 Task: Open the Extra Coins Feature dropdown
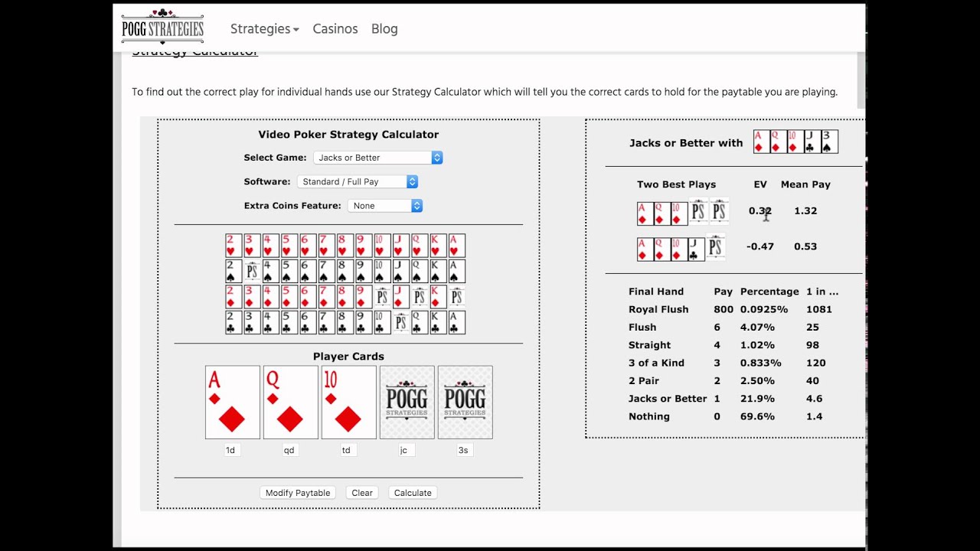tap(385, 206)
